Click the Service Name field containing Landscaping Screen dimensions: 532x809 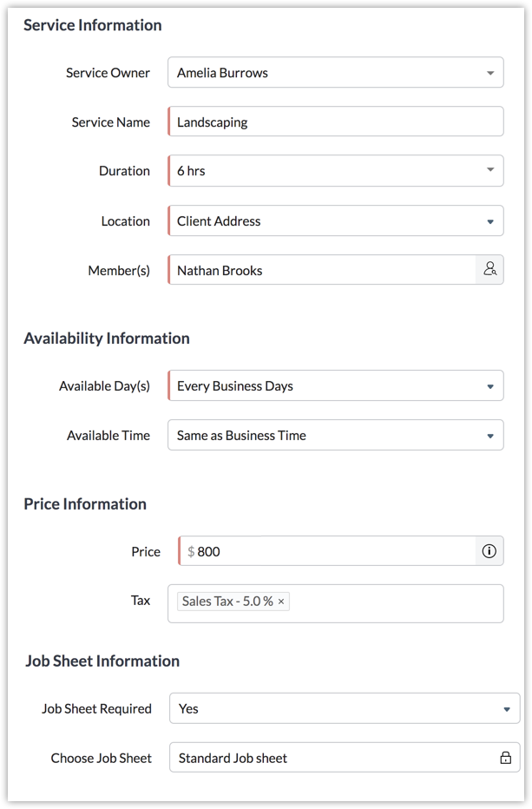(335, 122)
